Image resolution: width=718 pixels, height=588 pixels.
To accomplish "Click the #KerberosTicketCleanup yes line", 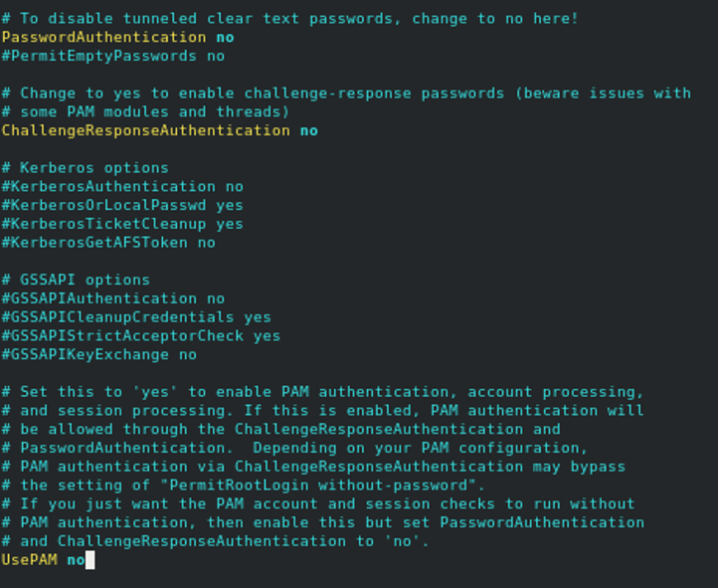I will pos(122,224).
